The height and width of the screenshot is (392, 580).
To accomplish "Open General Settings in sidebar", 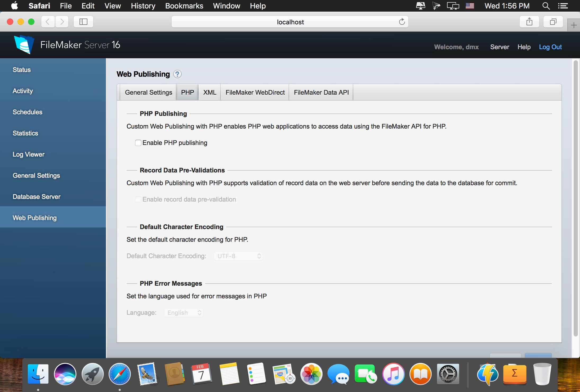I will pyautogui.click(x=53, y=176).
